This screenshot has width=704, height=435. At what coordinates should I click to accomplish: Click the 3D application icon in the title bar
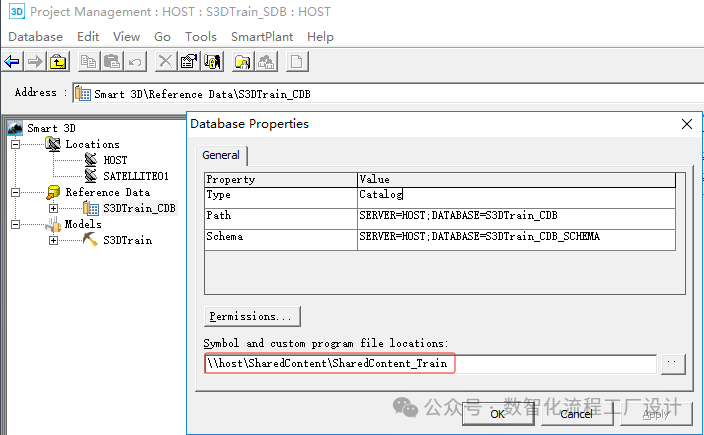(x=17, y=11)
